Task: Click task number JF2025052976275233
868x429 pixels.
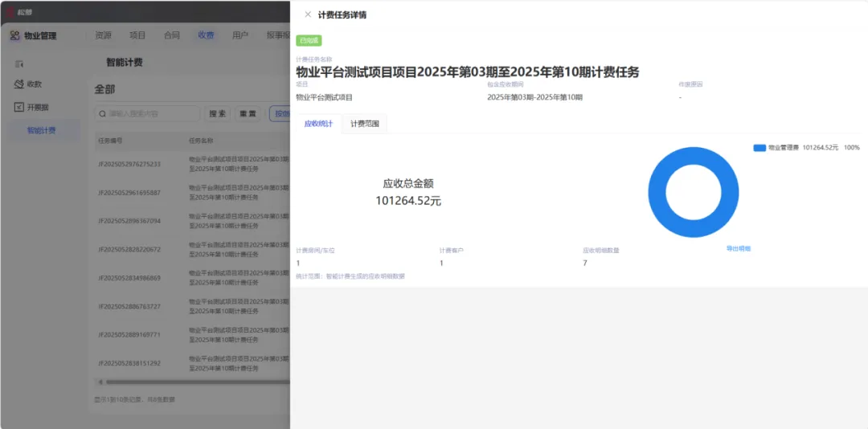Action: [x=129, y=164]
